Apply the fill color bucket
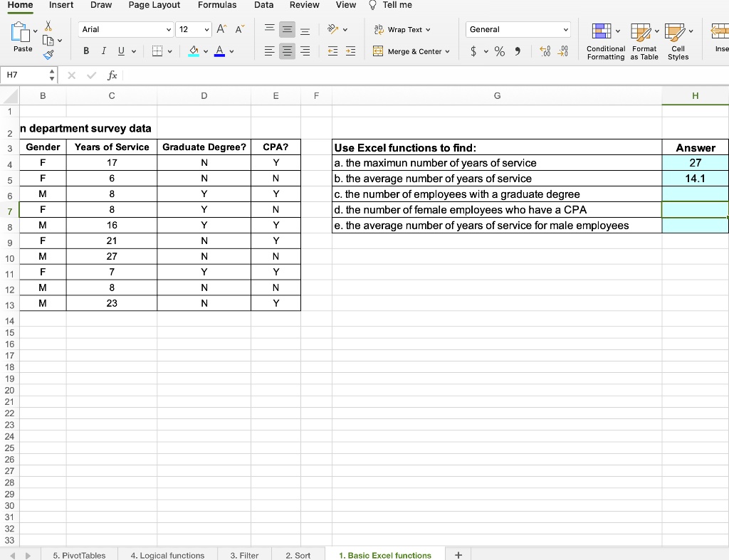Screen dimensions: 729x560 pyautogui.click(x=194, y=51)
